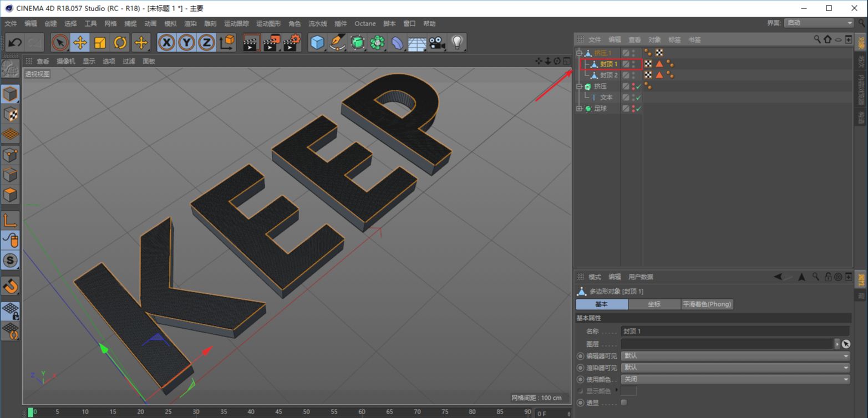Viewport: 868px width, 418px height.
Task: Click the 图层 picker arrow icon
Action: pos(846,344)
